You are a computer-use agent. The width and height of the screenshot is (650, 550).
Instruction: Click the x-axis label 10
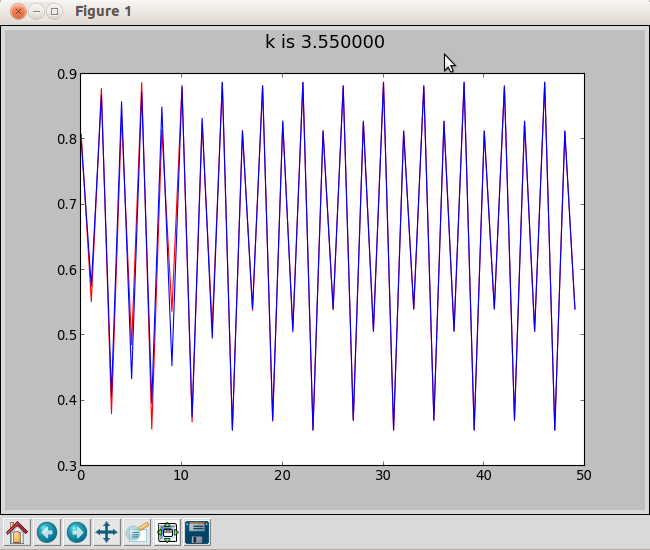point(182,475)
